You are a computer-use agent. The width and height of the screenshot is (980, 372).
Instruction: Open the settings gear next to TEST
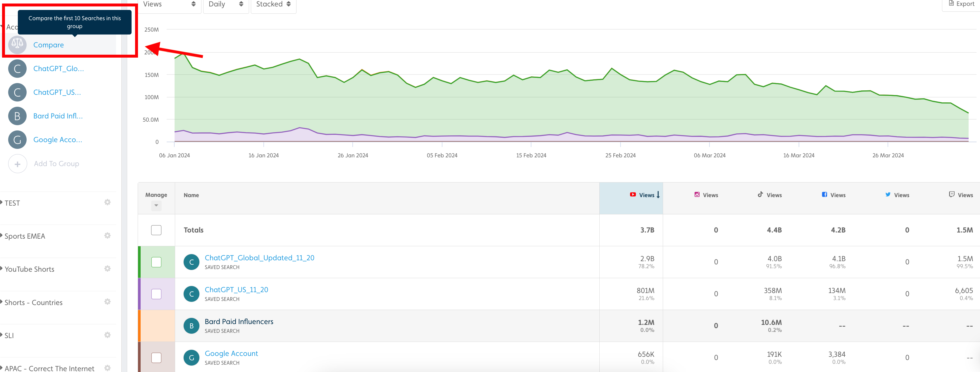coord(108,202)
